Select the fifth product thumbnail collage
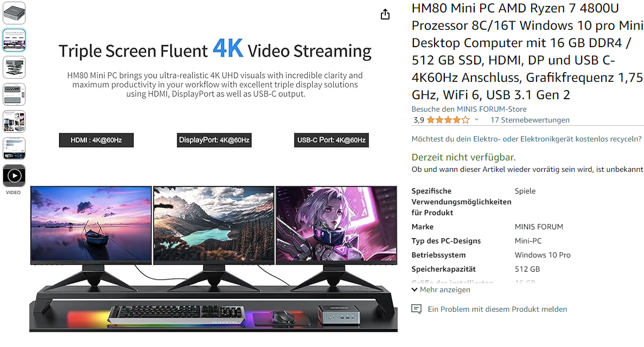Viewport: 644px width, 347px height. click(14, 121)
